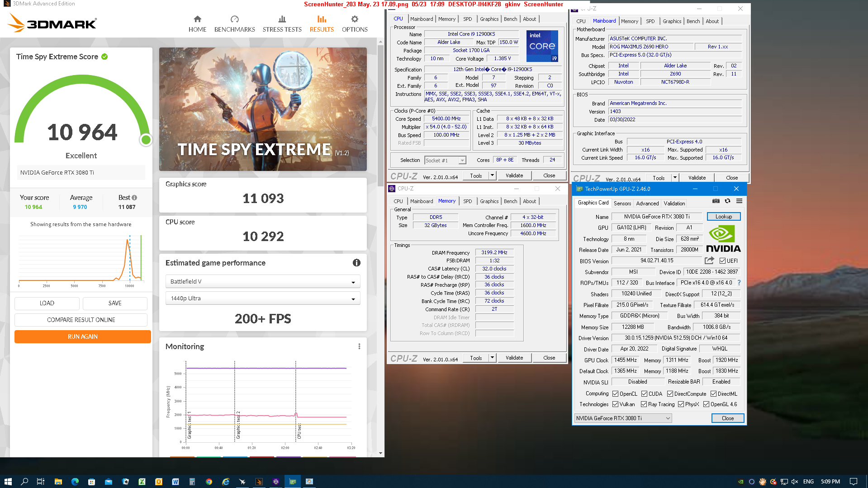Toggle OpenCL checkbox in GPU-Z
This screenshot has width=868, height=488.
pyautogui.click(x=615, y=394)
